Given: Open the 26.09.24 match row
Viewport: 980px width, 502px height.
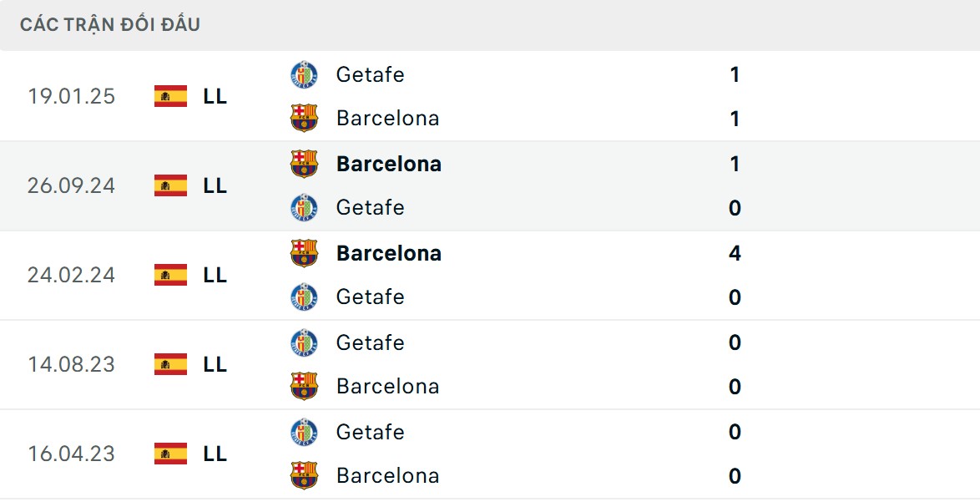Looking at the screenshot, I should coord(490,186).
